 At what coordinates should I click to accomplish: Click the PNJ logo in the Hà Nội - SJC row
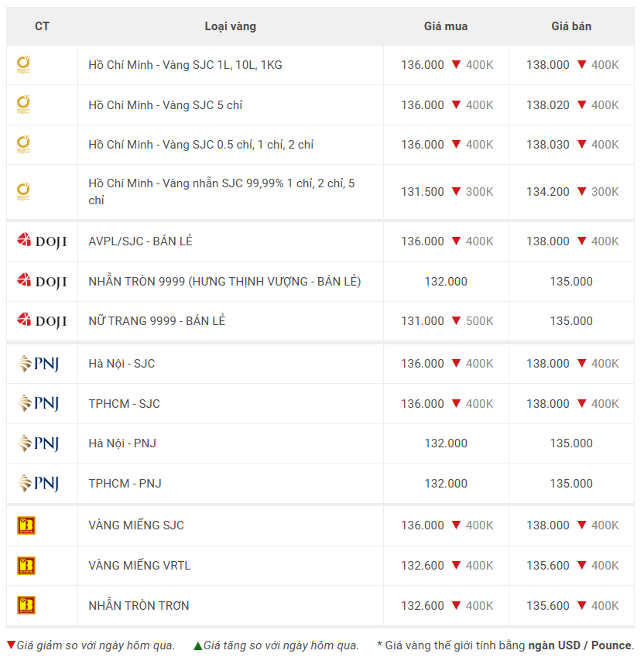39,364
